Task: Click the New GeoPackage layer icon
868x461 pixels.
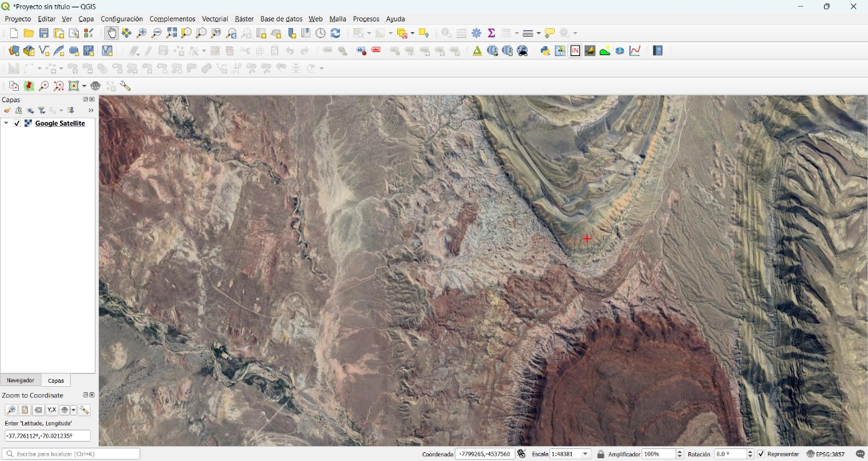Action: 29,51
